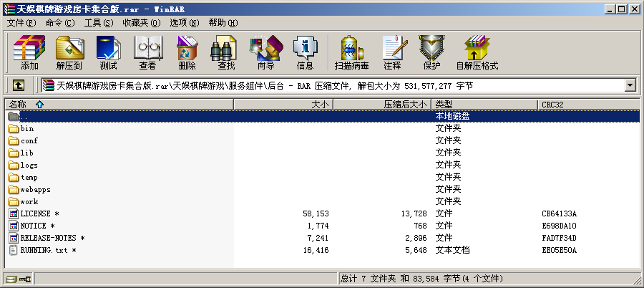Show archive 信息 (Info) icon
The height and width of the screenshot is (288, 644).
click(x=305, y=52)
